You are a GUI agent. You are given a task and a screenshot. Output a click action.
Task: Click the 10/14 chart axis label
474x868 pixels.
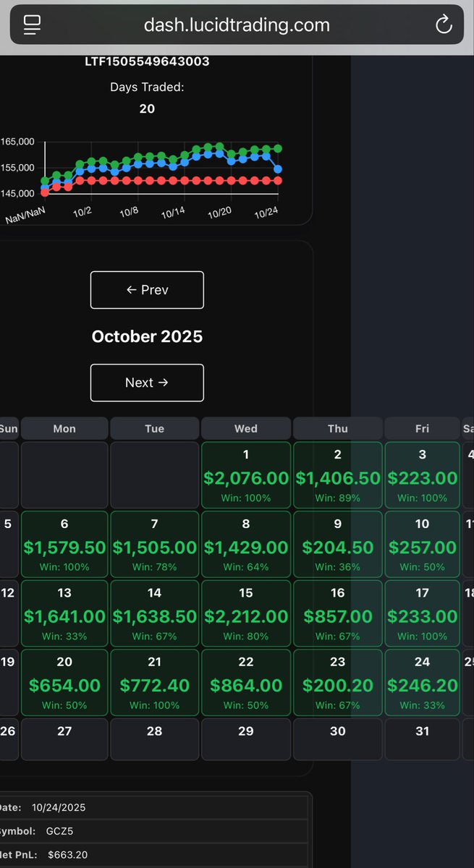173,213
